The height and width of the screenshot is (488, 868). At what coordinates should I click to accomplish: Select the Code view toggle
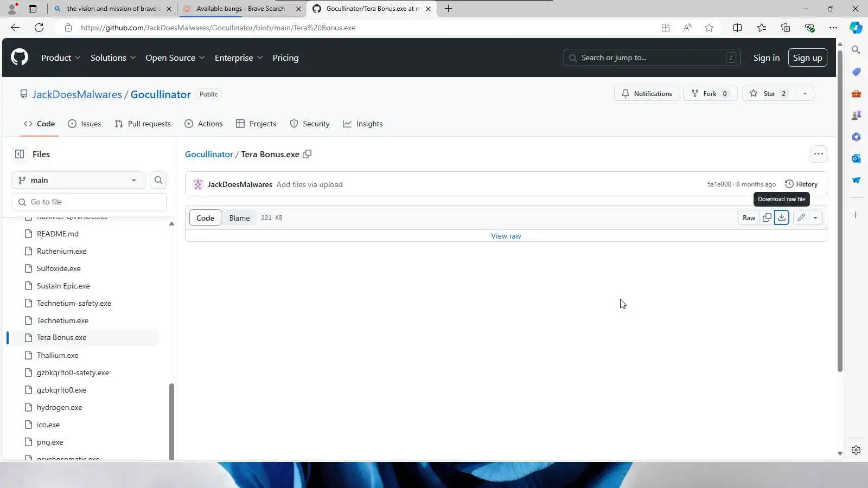205,217
